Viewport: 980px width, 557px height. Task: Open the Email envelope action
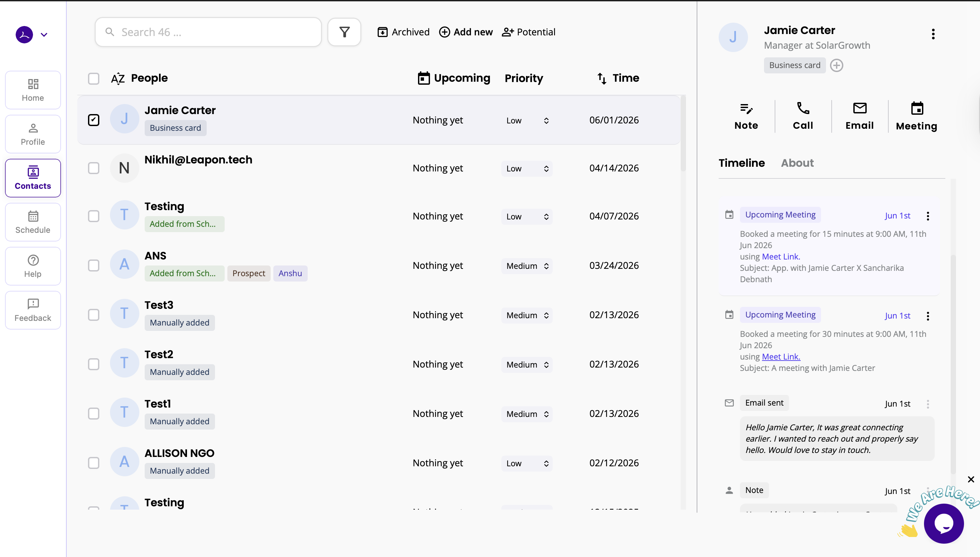coord(859,109)
